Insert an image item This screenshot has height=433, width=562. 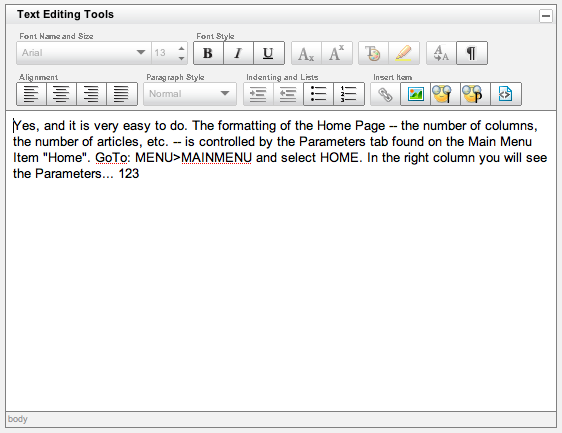pyautogui.click(x=415, y=94)
